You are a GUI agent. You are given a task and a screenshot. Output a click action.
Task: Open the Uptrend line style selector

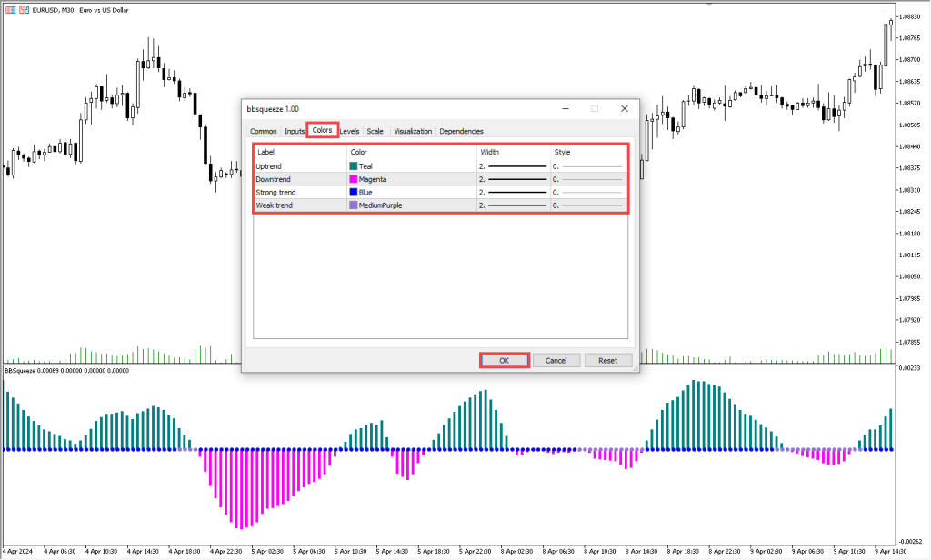tap(588, 166)
